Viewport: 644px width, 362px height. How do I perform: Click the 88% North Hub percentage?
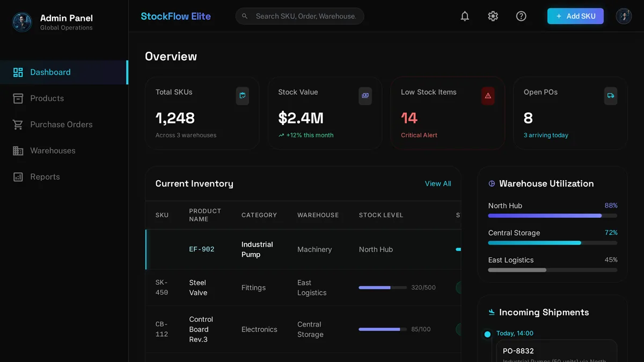coord(611,205)
